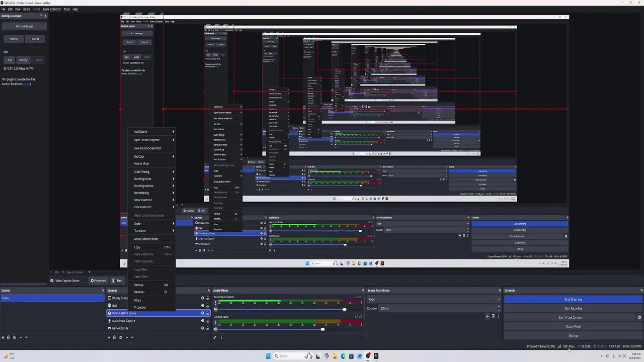Open scene filters icon in Scenes dock
The image size is (644, 362).
click(15, 337)
